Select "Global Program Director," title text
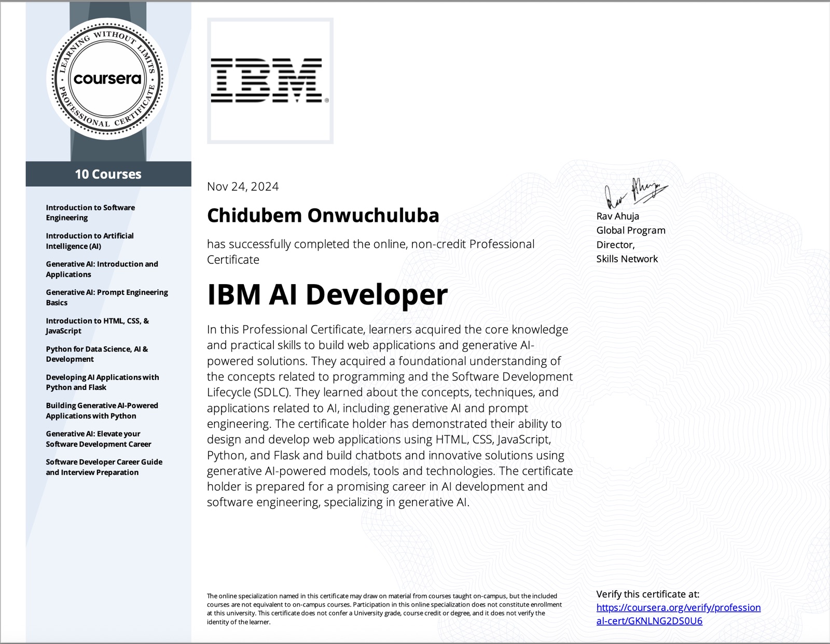The width and height of the screenshot is (830, 644). pyautogui.click(x=631, y=237)
